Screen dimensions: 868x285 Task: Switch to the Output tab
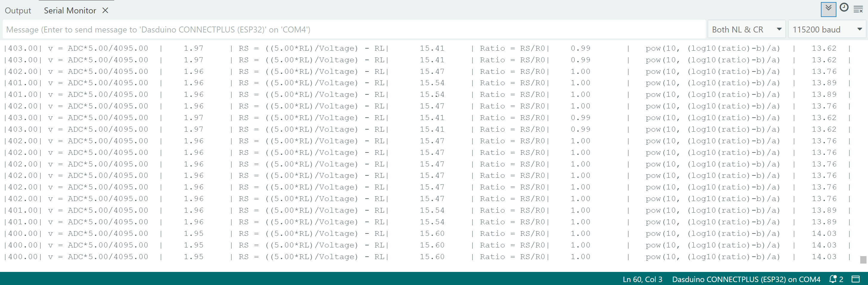(18, 10)
